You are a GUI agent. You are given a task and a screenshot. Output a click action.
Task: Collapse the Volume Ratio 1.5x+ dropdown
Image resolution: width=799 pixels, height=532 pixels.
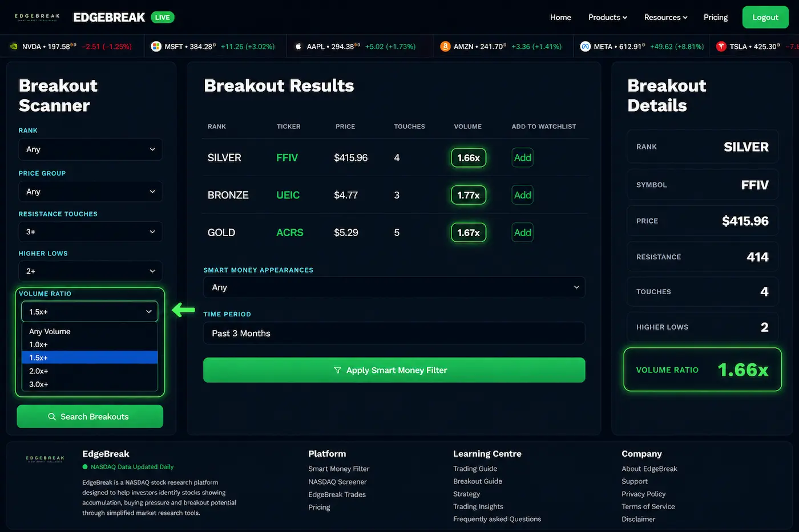(x=90, y=312)
